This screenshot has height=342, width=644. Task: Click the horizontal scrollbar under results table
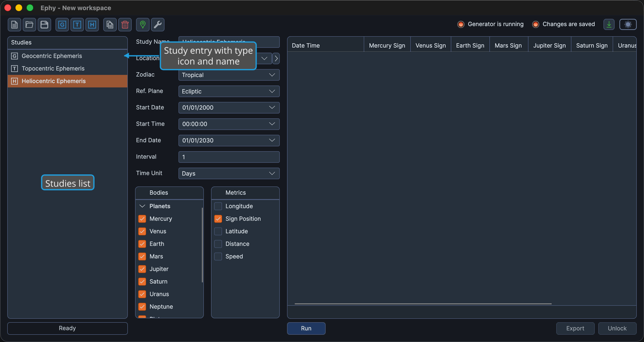[423, 304]
